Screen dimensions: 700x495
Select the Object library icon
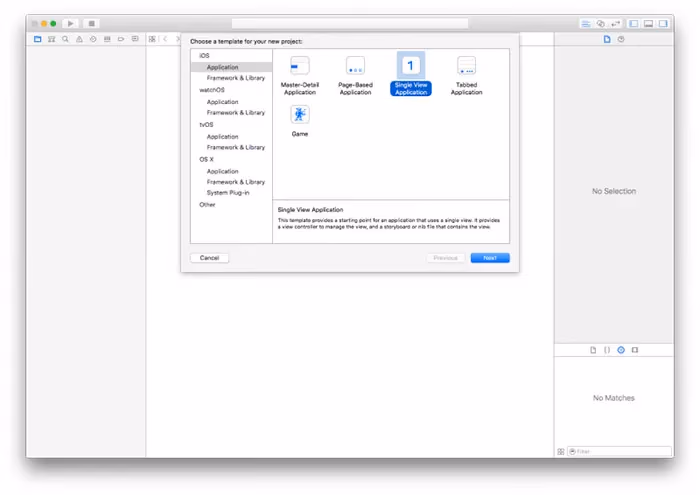620,350
